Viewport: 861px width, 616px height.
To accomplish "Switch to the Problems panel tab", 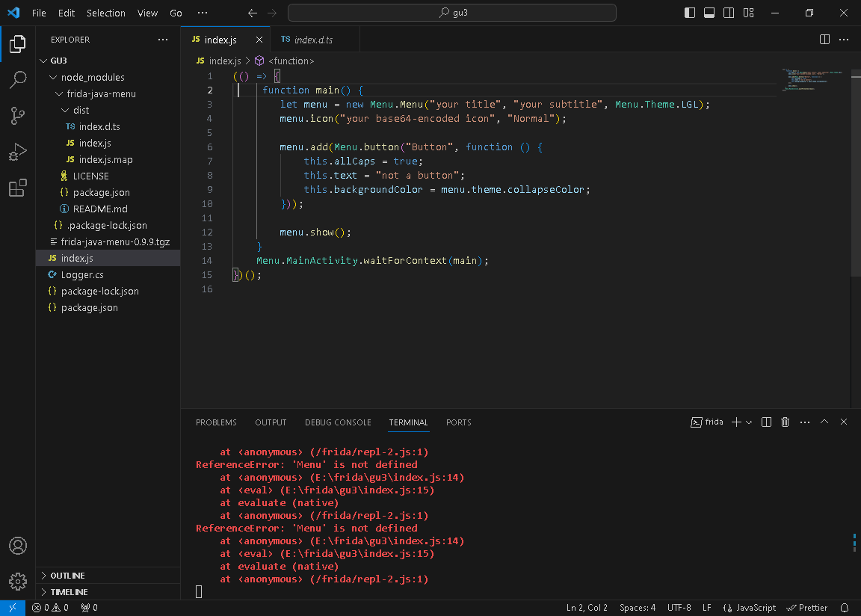I will 216,422.
